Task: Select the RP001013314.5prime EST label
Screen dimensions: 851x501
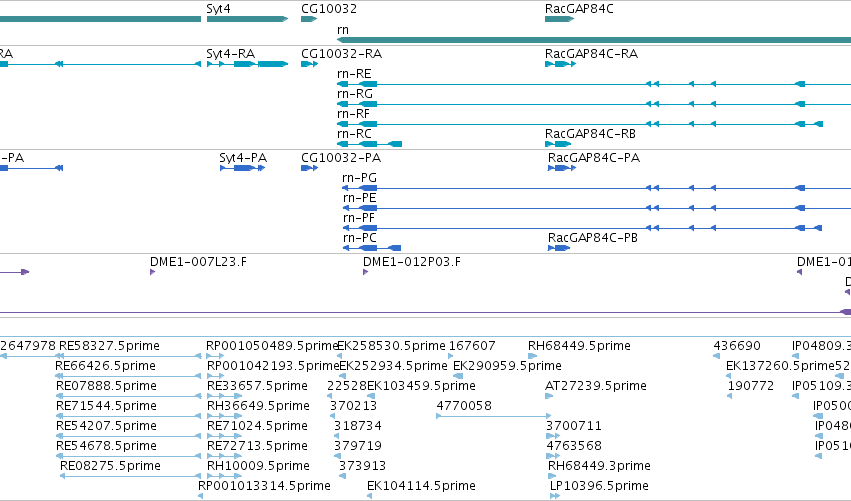Action: point(264,486)
